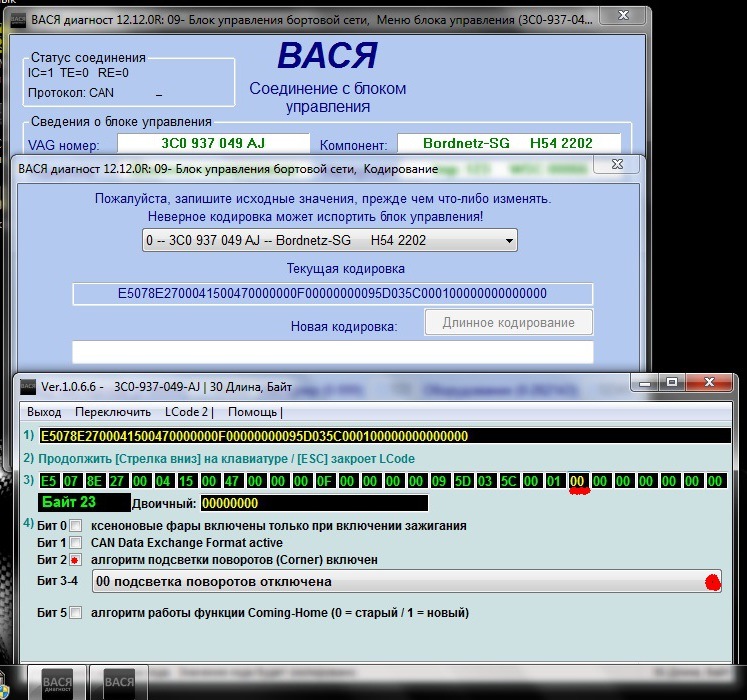
Task: Click the Протокол: CAN status text
Action: [71, 93]
